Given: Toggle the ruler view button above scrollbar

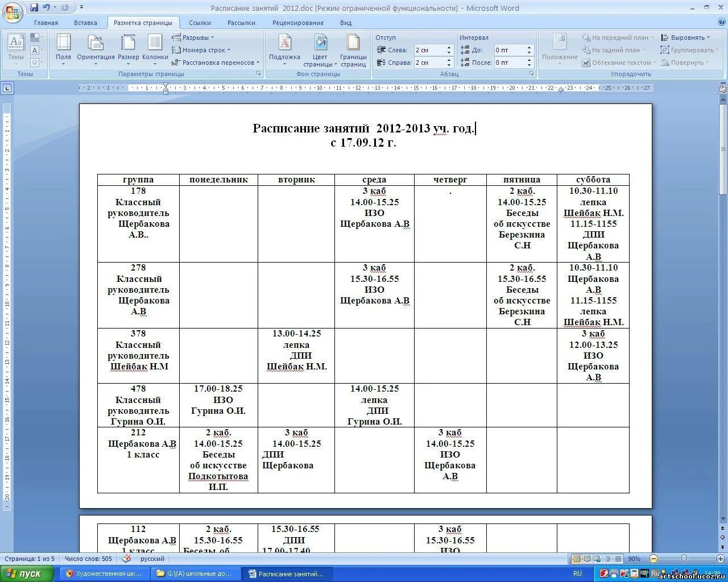Looking at the screenshot, I should pos(723,89).
